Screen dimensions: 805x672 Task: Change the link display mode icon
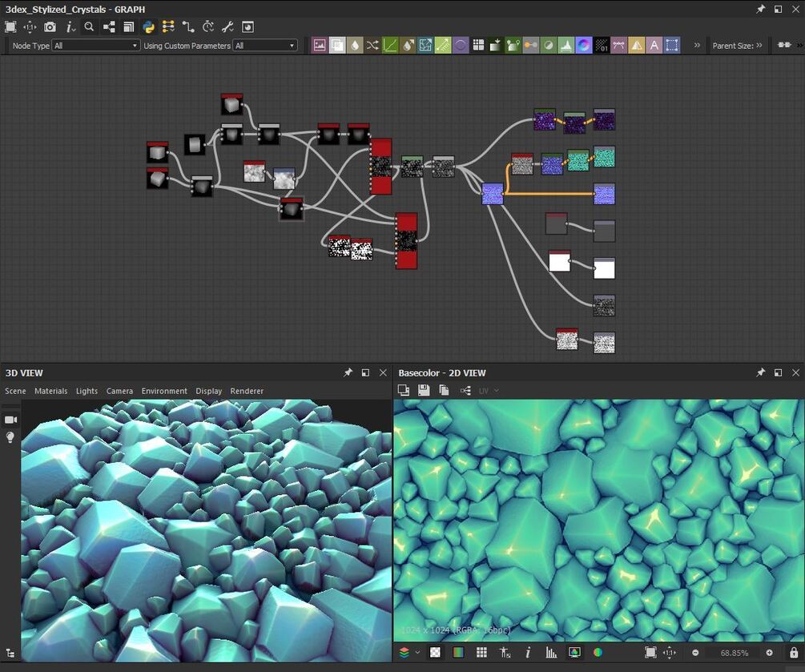pos(188,27)
